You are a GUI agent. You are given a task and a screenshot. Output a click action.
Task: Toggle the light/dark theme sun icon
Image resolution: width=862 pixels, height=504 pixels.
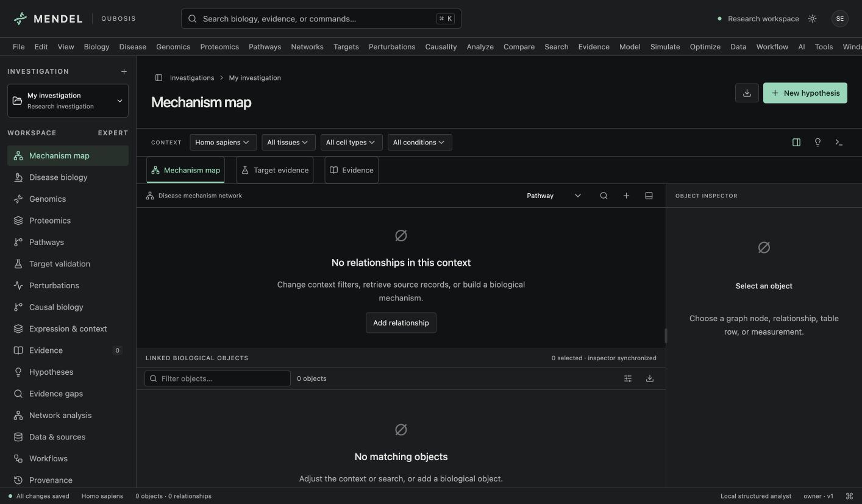pos(812,19)
